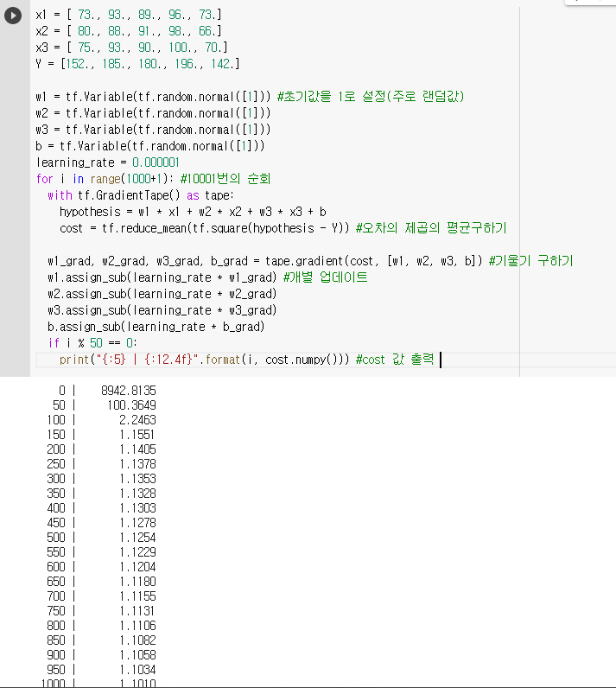This screenshot has height=688, width=616.
Task: Click output cost value 1.1131
Action: [x=137, y=611]
